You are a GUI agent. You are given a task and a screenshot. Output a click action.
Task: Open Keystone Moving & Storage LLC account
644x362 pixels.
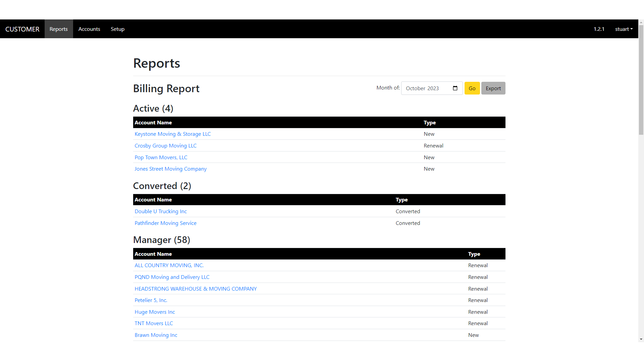click(172, 134)
